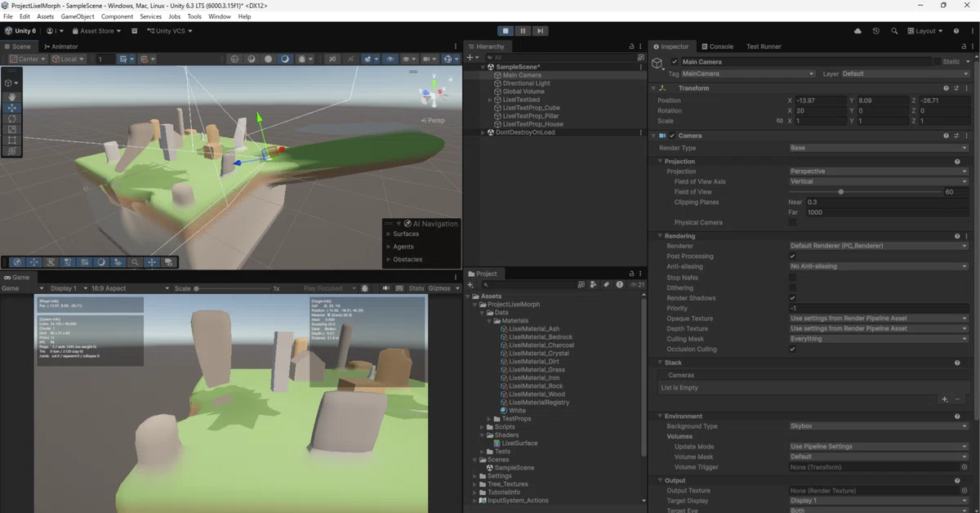Open Camera component more options menu
980x513 pixels.
(x=967, y=136)
